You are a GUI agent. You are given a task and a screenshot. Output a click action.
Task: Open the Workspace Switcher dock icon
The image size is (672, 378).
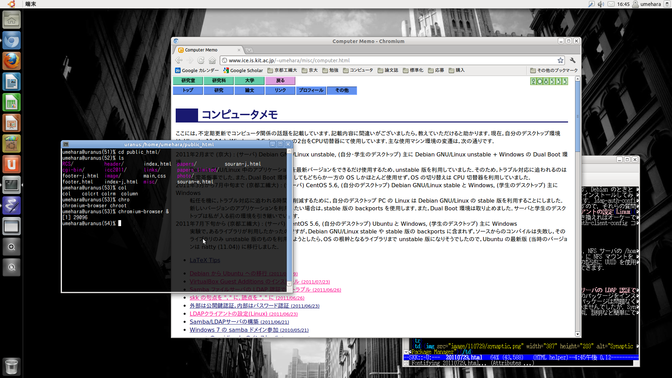[x=12, y=226]
